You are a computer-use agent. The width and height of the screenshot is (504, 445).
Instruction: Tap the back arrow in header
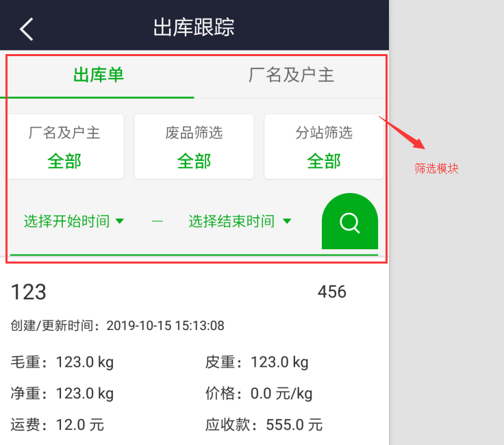(26, 29)
